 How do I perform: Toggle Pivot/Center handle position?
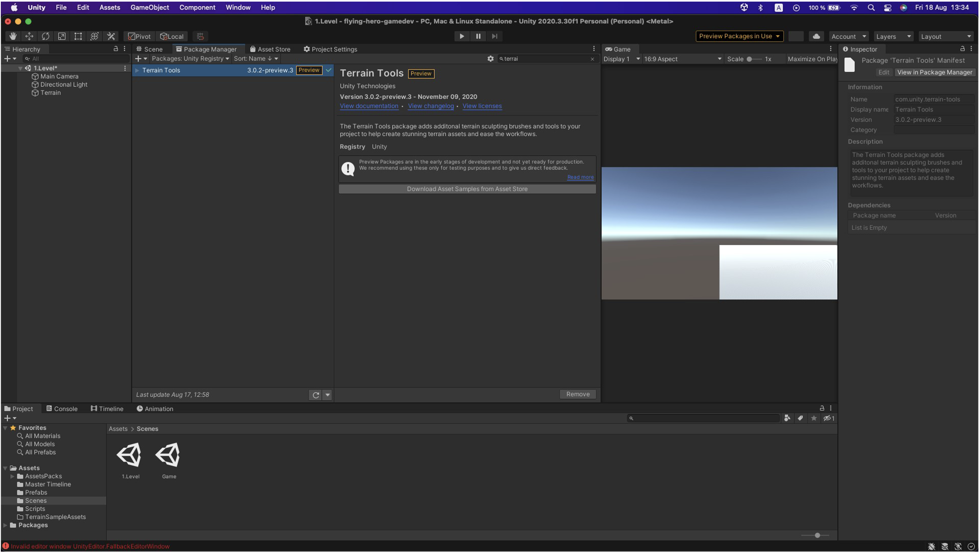pos(139,36)
